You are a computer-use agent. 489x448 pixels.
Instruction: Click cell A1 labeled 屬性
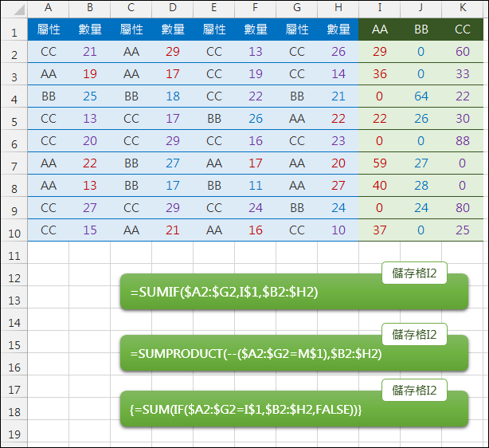(48, 29)
